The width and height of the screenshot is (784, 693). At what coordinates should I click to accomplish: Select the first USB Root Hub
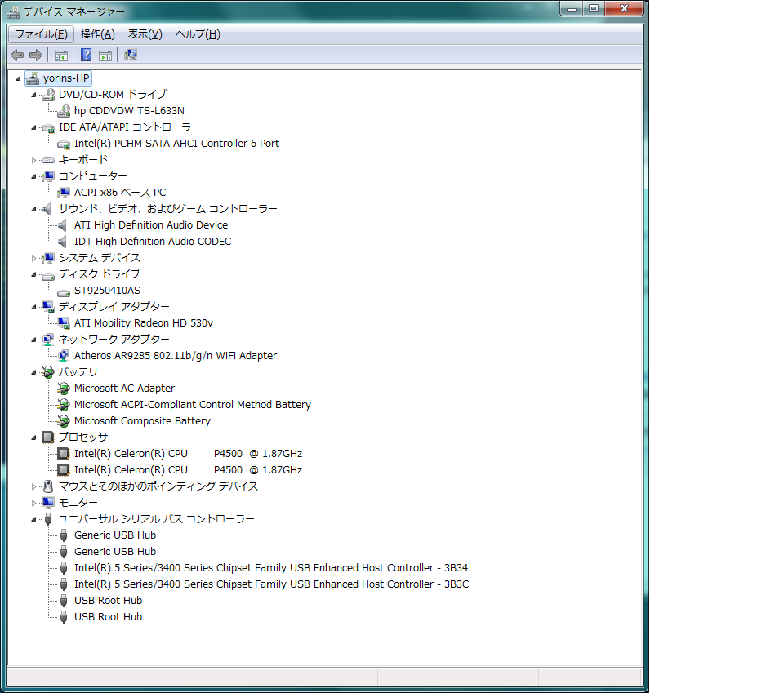(x=108, y=601)
